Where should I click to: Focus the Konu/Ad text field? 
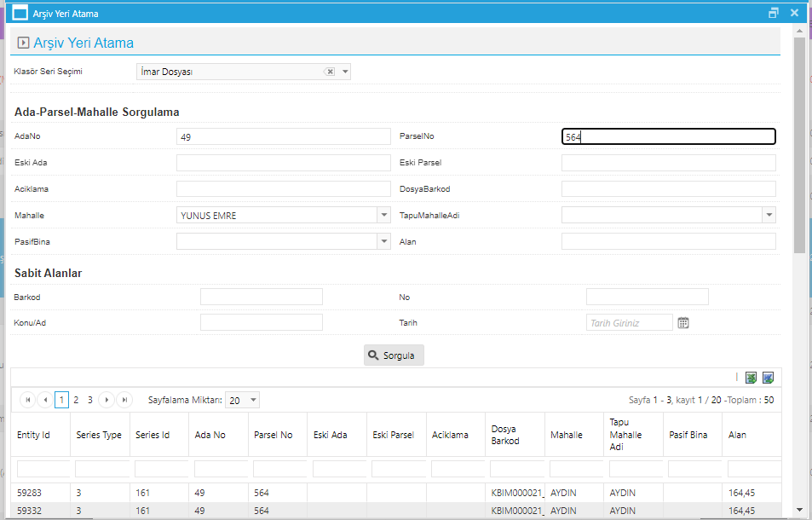pyautogui.click(x=262, y=322)
